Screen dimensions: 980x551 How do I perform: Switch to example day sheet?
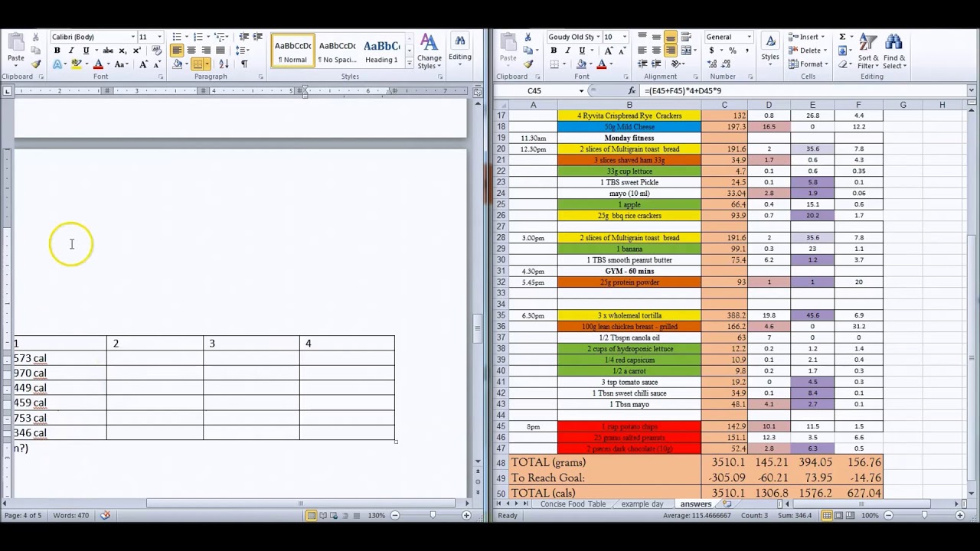pos(642,504)
